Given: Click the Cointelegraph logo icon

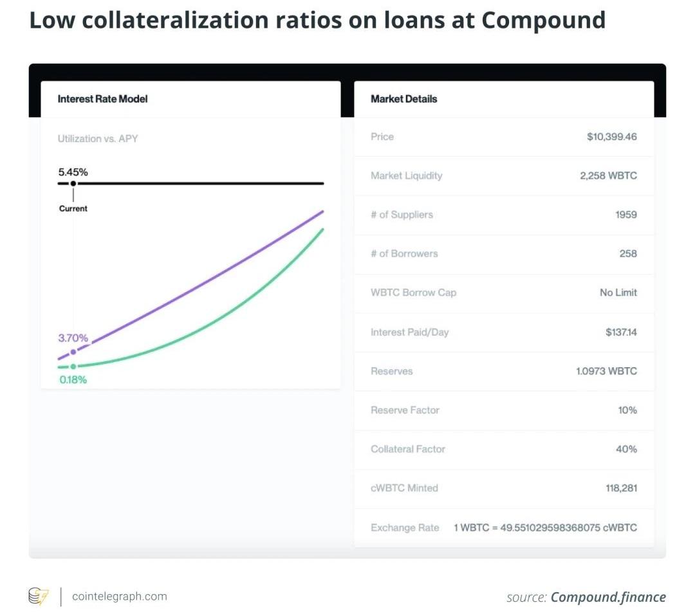Looking at the screenshot, I should [x=39, y=596].
